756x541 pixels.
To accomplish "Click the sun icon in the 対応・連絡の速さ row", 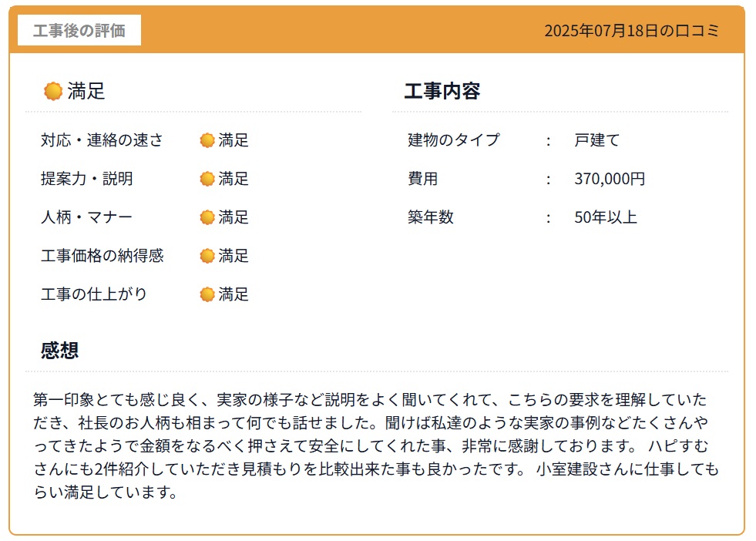I will 207,140.
